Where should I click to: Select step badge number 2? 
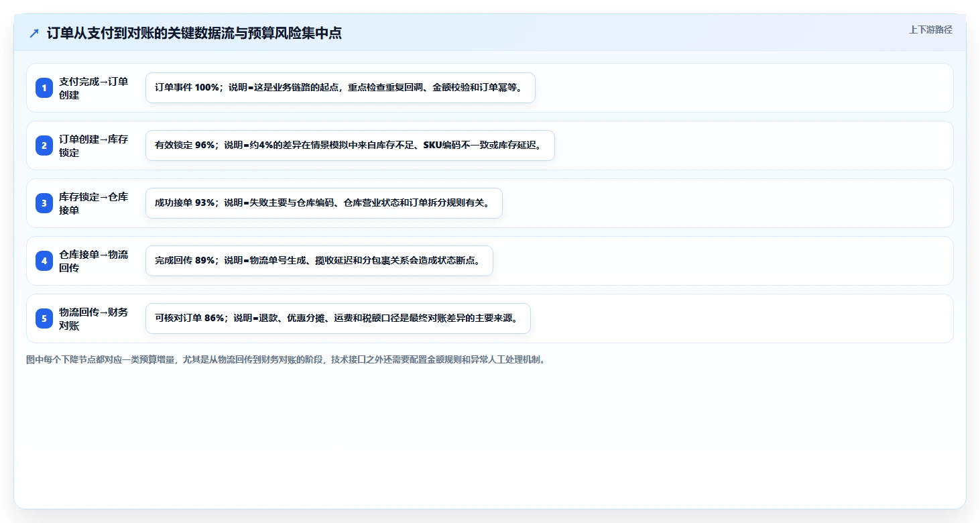pyautogui.click(x=44, y=146)
